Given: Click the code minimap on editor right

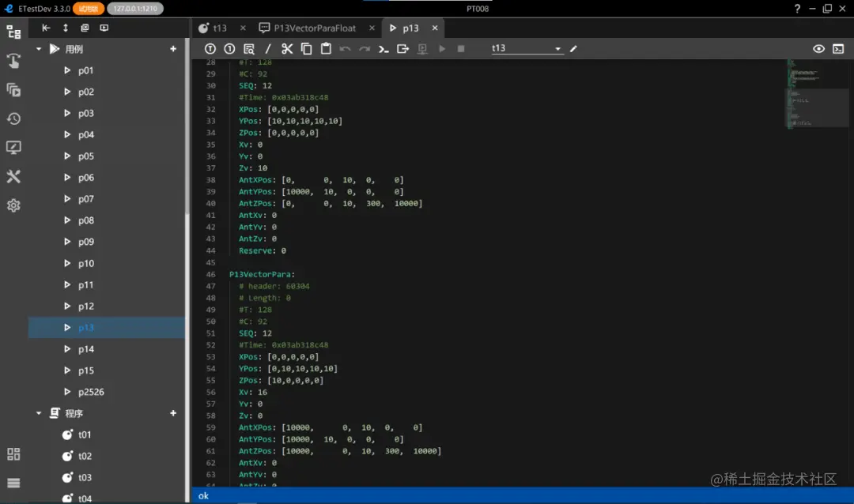Looking at the screenshot, I should coord(816,96).
